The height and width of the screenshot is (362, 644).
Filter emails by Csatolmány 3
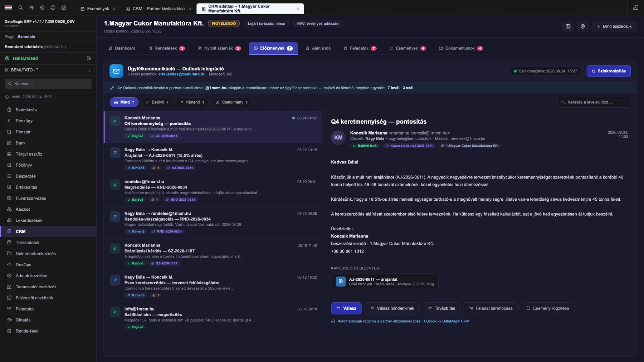(x=231, y=102)
